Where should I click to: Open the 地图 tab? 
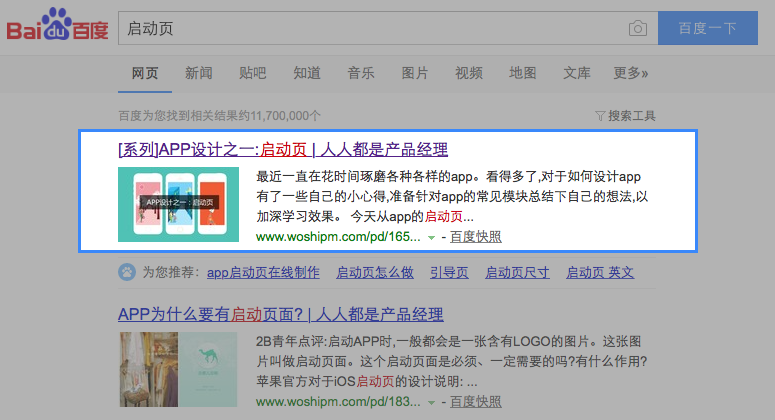click(x=522, y=73)
